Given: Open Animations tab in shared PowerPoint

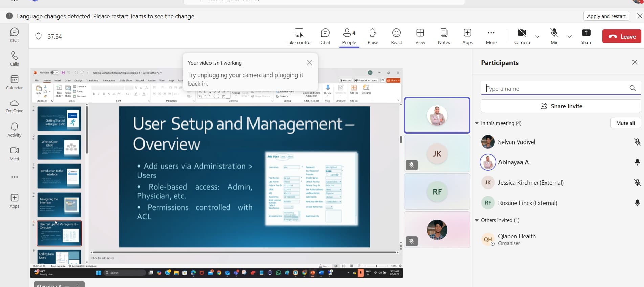Looking at the screenshot, I should (109, 80).
